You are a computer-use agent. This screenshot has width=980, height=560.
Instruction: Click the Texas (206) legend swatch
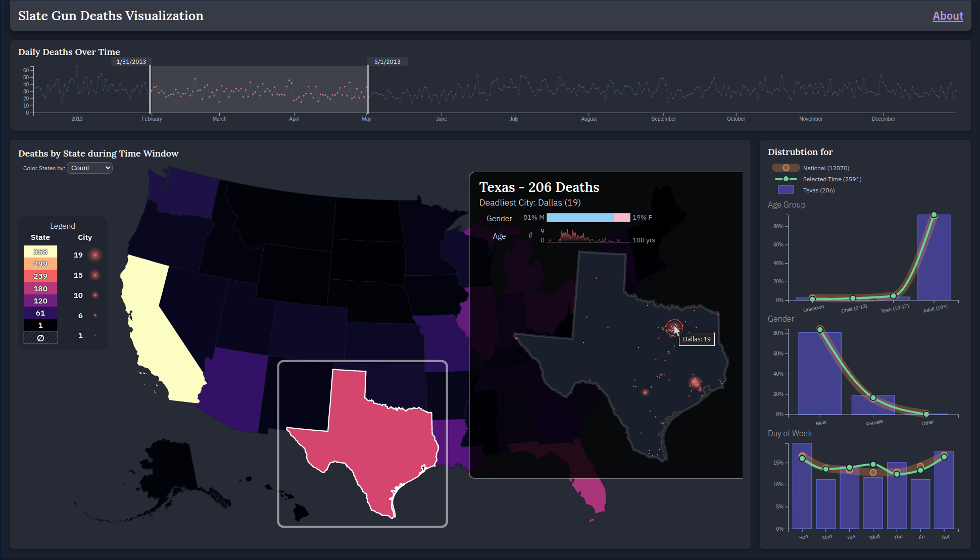(786, 190)
